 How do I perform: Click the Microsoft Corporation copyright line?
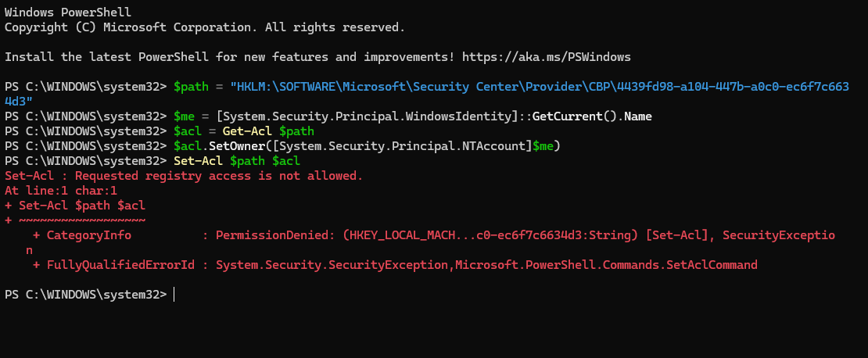tap(205, 27)
